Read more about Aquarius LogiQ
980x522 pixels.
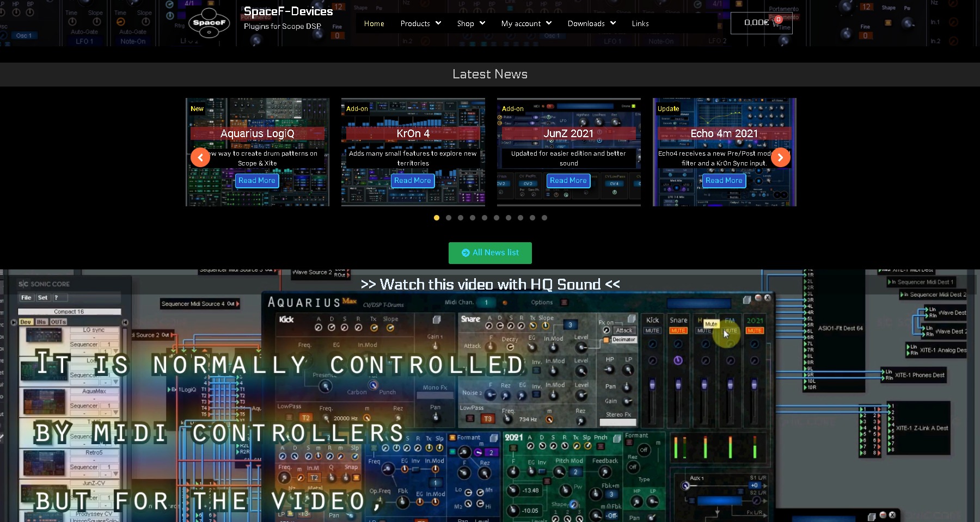(x=257, y=181)
